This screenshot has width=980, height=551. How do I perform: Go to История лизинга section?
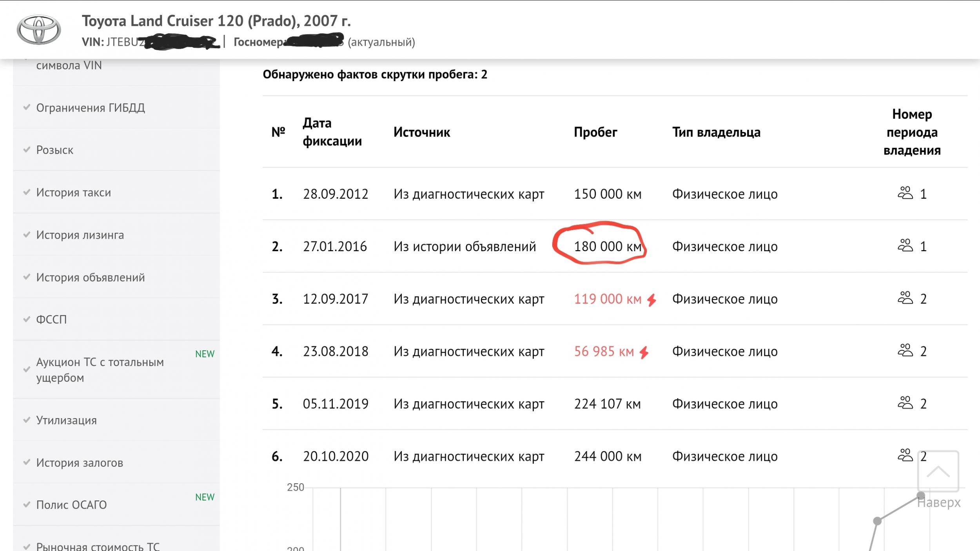pyautogui.click(x=116, y=235)
